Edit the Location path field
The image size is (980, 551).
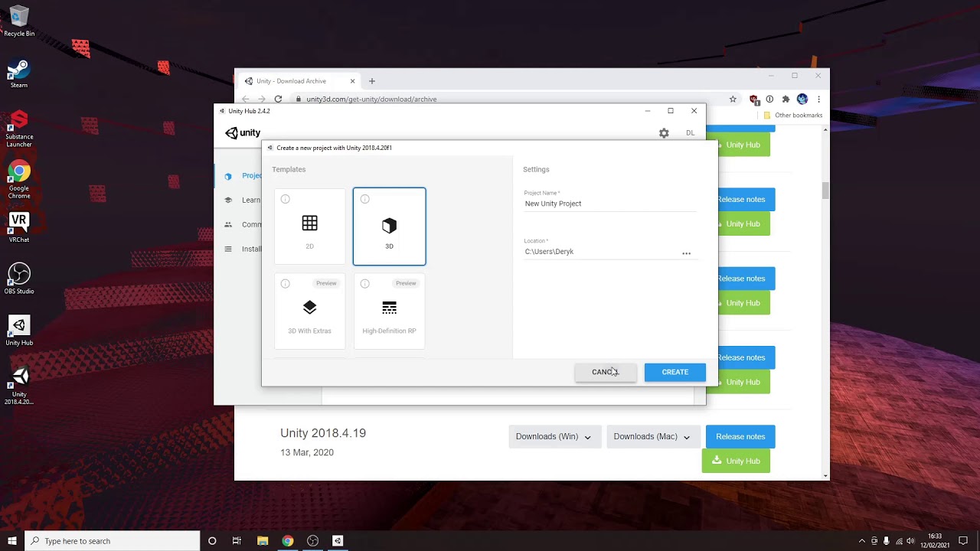tap(601, 252)
